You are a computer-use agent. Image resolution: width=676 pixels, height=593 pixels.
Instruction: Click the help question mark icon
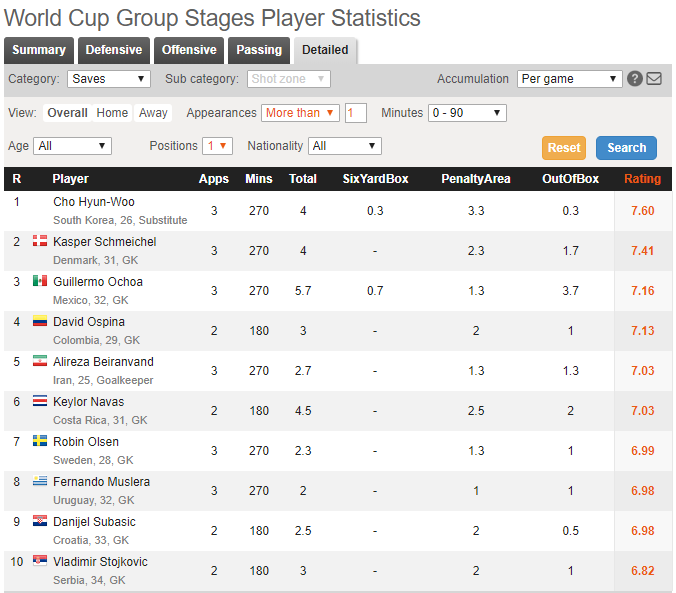pos(635,79)
